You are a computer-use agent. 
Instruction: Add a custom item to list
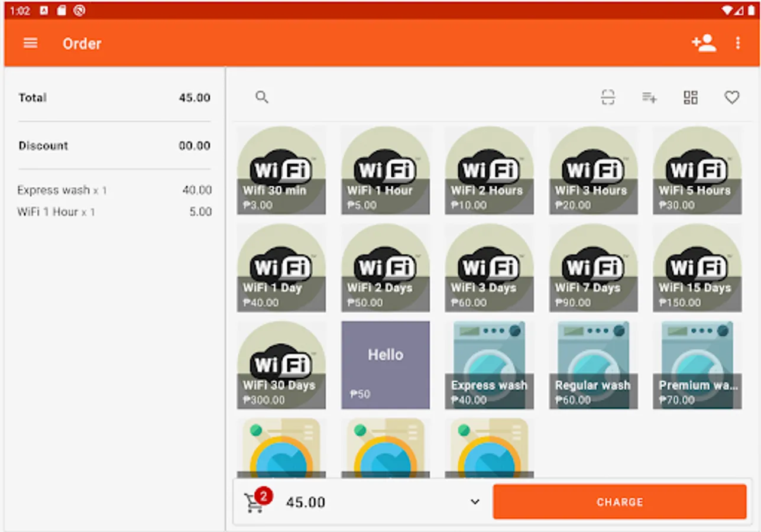(649, 98)
